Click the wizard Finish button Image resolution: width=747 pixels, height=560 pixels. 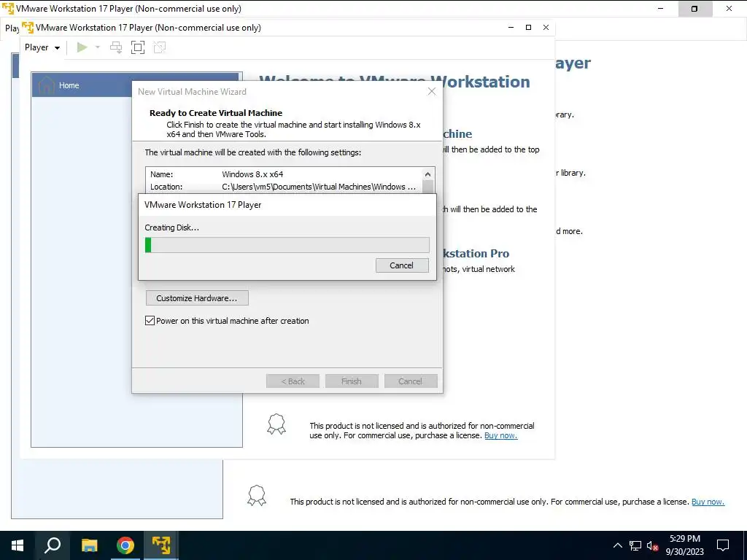352,381
